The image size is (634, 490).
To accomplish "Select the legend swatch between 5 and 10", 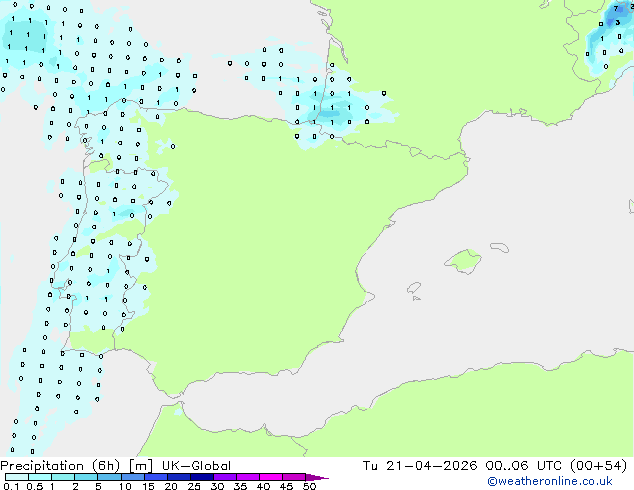I will pyautogui.click(x=110, y=477).
